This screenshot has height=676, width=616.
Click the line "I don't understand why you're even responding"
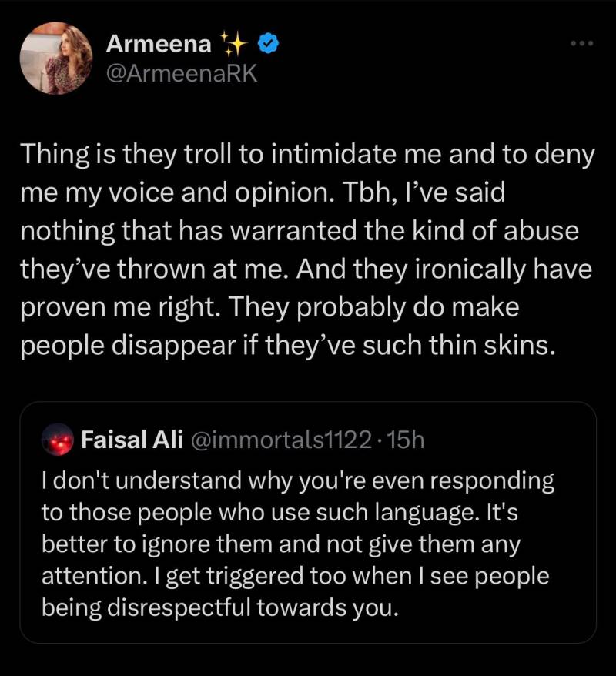coord(298,481)
